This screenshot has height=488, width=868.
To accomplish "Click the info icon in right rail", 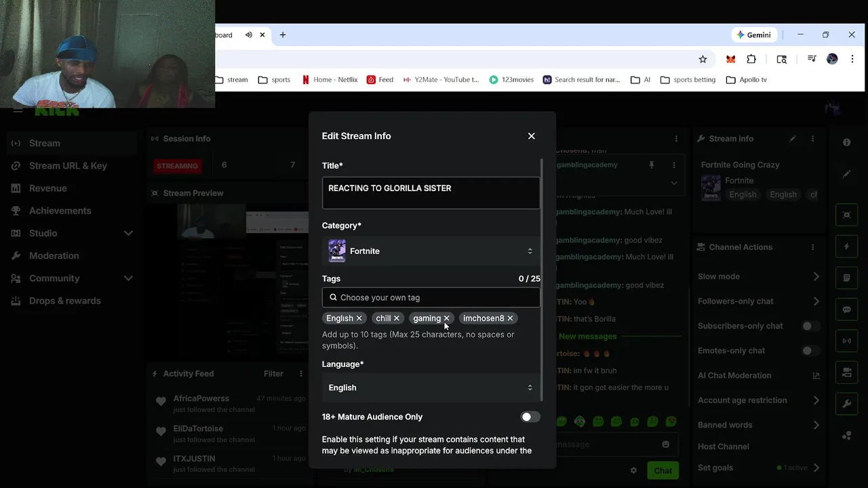I will tap(846, 142).
